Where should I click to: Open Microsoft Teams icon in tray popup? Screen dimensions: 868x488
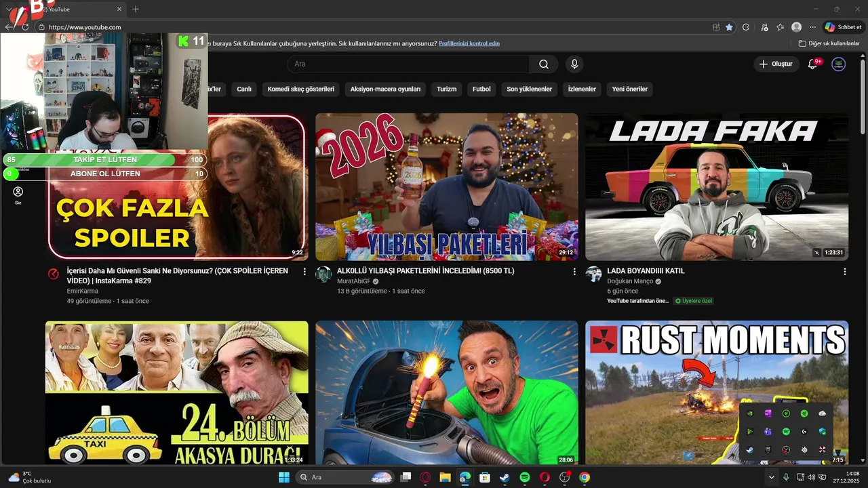tap(768, 432)
